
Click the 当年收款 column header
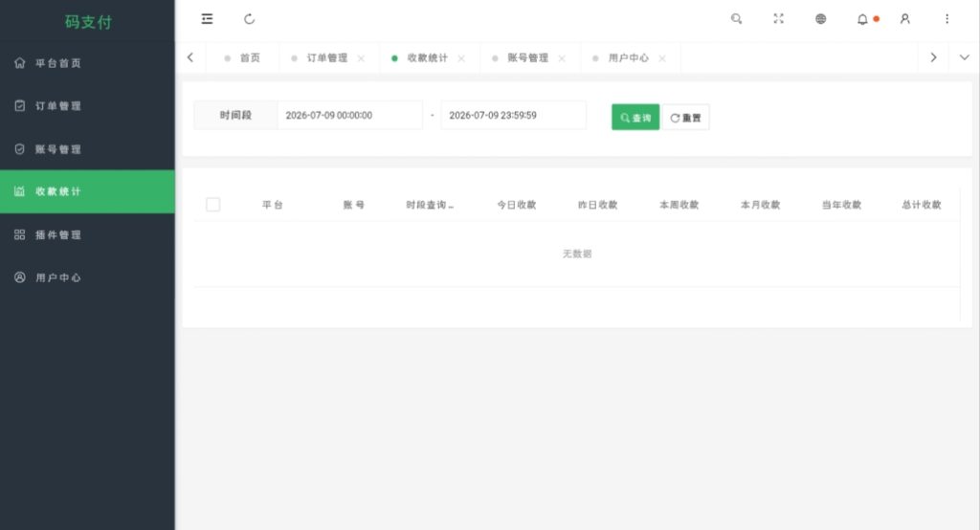(841, 205)
